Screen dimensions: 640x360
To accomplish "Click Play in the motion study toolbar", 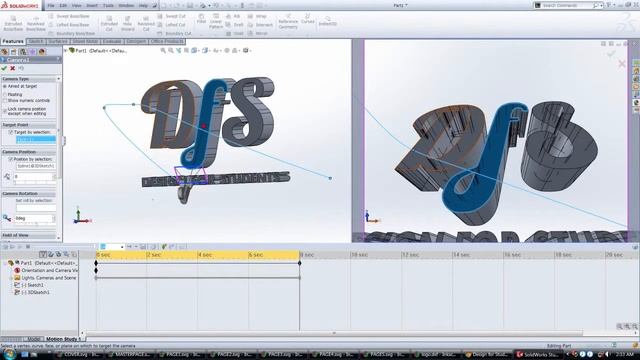I will pyautogui.click(x=20, y=247).
